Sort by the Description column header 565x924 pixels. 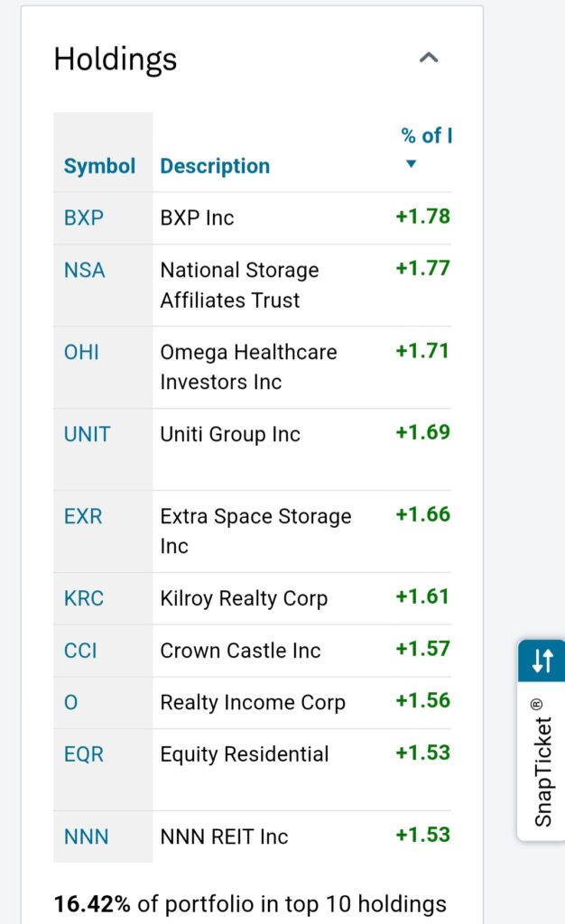(x=215, y=166)
